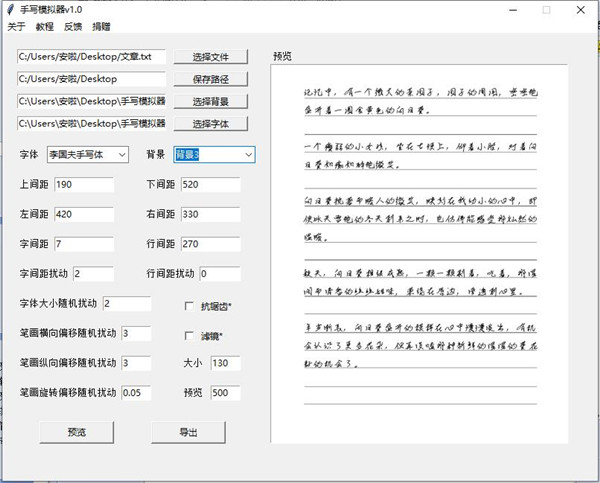Viewport: 600px width, 483px height.
Task: Click the 选择文件 button
Action: (x=210, y=56)
